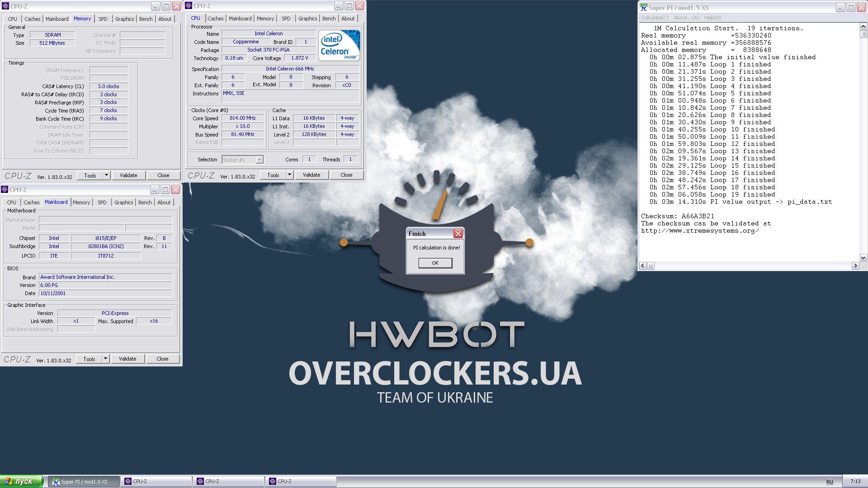Click the Core Voltage value 1.872 V
Screen dimensions: 868x488
299,58
